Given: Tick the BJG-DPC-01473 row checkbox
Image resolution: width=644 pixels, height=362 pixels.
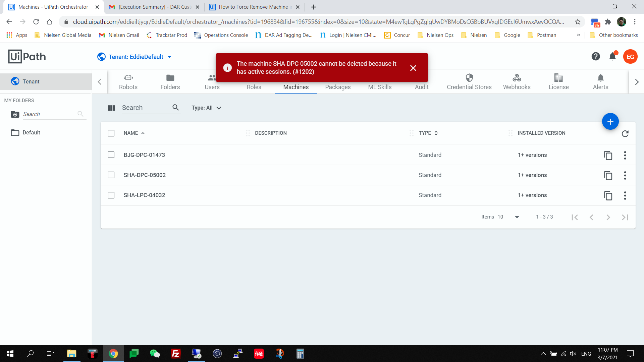Looking at the screenshot, I should pyautogui.click(x=111, y=155).
